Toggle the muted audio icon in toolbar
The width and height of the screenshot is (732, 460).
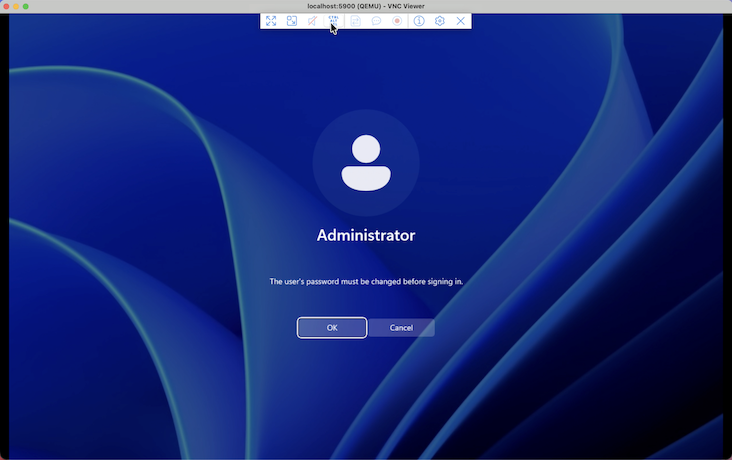point(312,21)
